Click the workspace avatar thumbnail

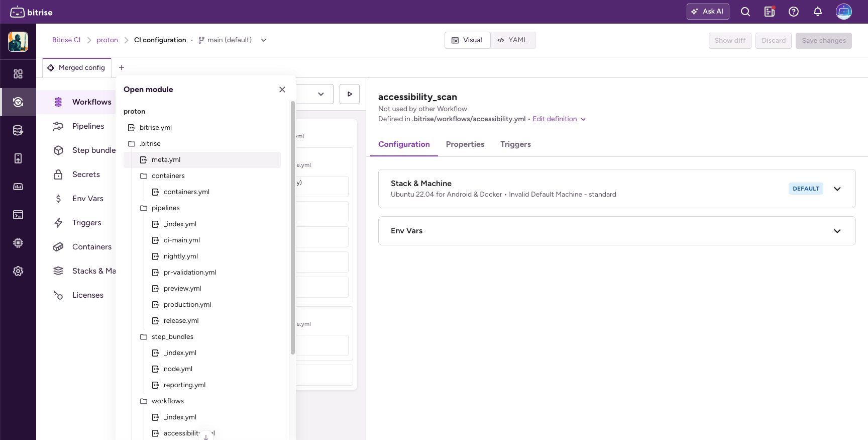[x=18, y=42]
